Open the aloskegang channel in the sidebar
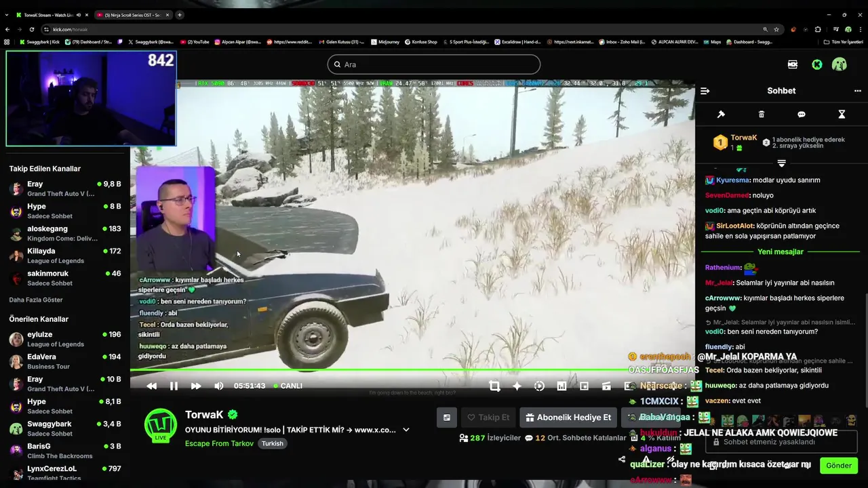Viewport: 868px width, 488px height. [x=65, y=233]
